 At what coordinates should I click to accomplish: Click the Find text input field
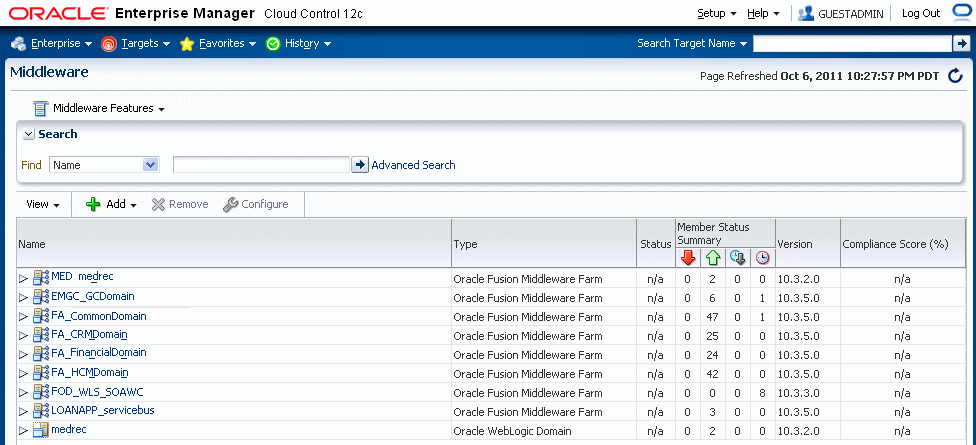pos(261,165)
